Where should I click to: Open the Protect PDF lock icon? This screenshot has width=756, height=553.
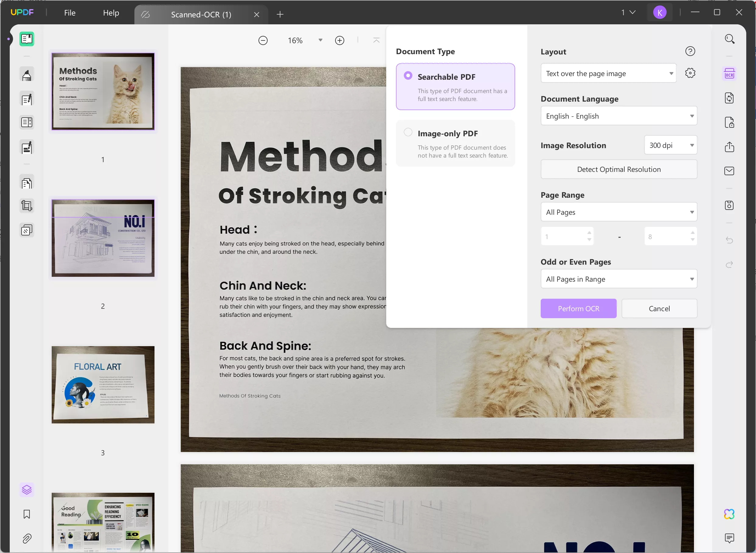pos(729,123)
